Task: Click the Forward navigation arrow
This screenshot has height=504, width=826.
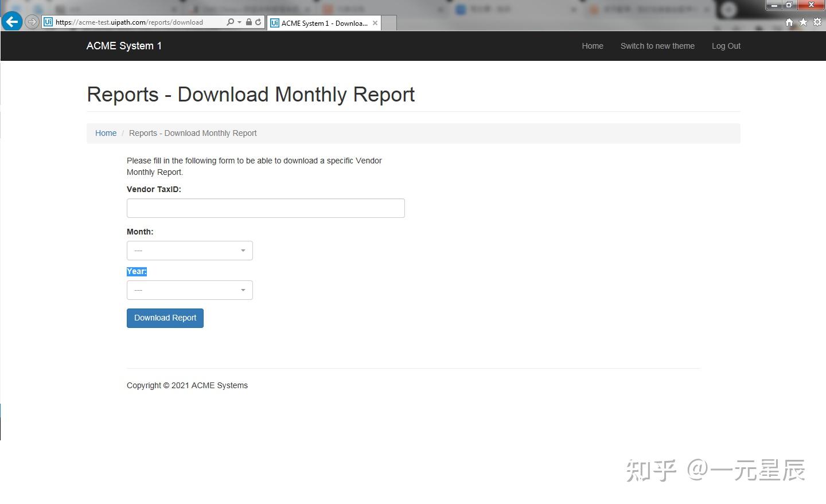Action: click(32, 22)
